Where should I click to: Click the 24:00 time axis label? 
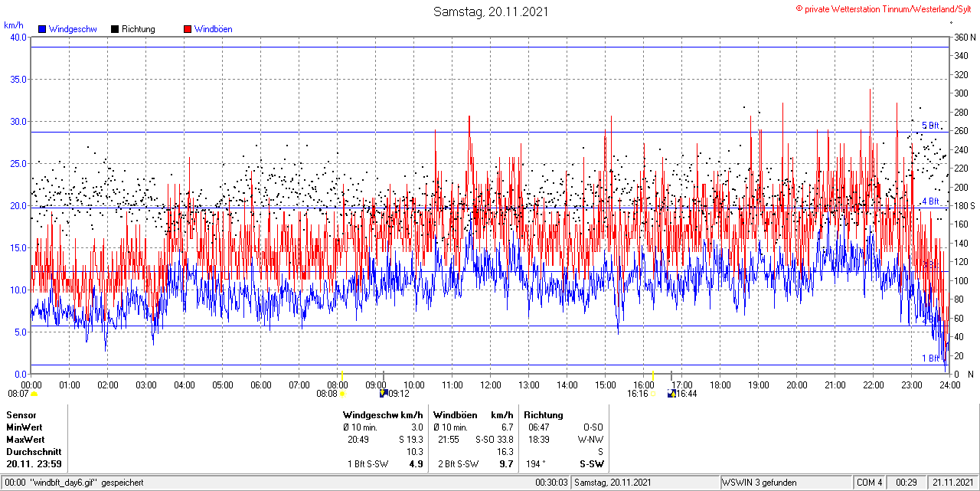950,385
